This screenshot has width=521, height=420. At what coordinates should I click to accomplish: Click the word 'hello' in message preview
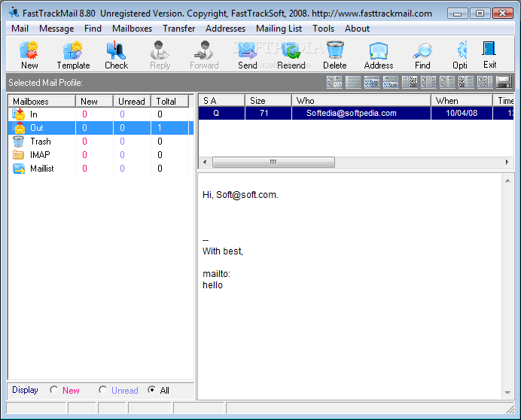212,285
